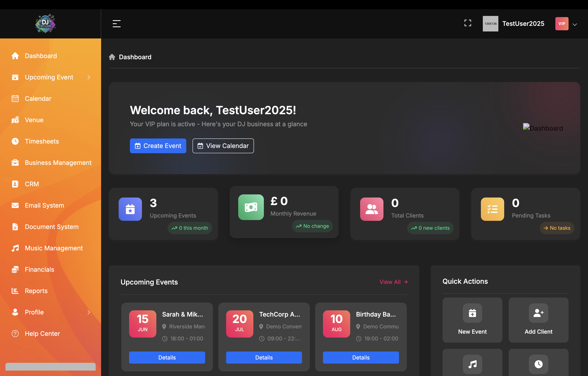Open View All upcoming events link
The image size is (588, 376).
tap(394, 282)
